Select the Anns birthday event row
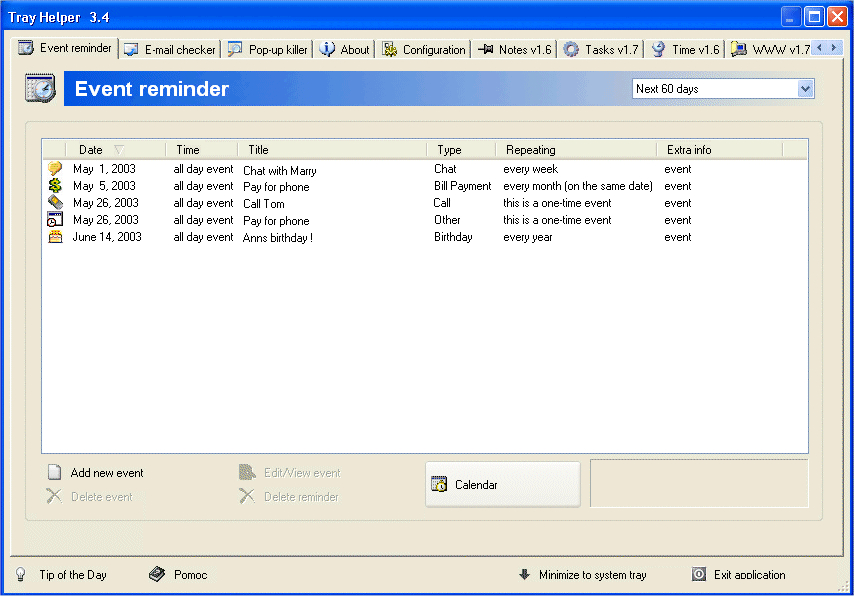The height and width of the screenshot is (596, 854). click(x=424, y=237)
